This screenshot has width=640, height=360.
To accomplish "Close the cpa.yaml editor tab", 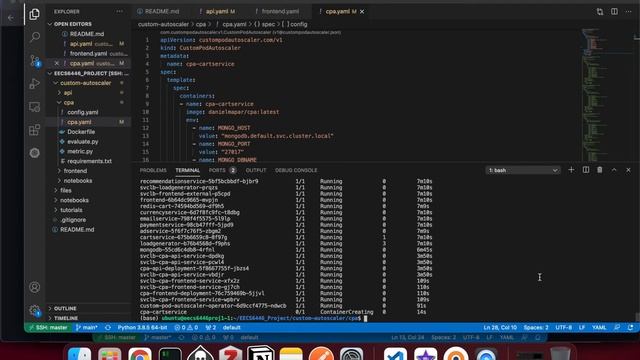I will click(x=362, y=11).
